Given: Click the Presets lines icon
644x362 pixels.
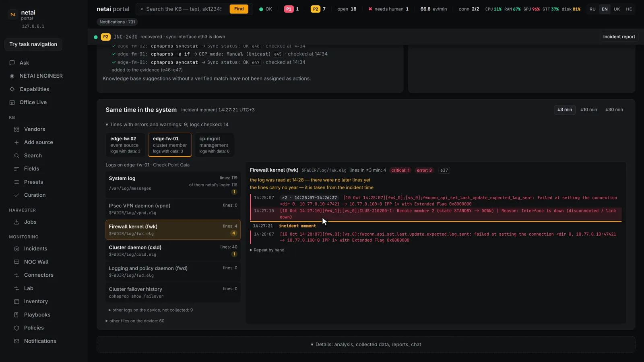Looking at the screenshot, I should [17, 182].
